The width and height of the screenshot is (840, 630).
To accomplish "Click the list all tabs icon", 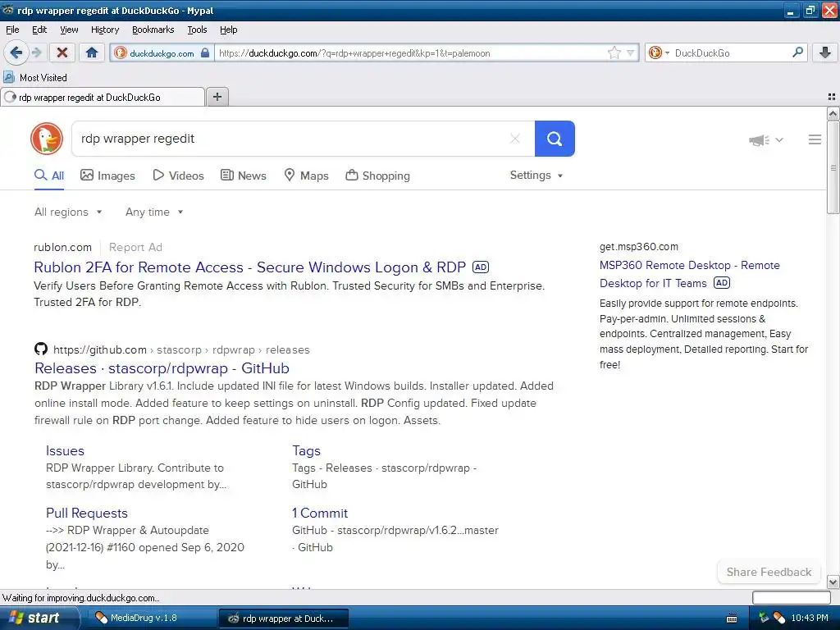I will tap(832, 97).
